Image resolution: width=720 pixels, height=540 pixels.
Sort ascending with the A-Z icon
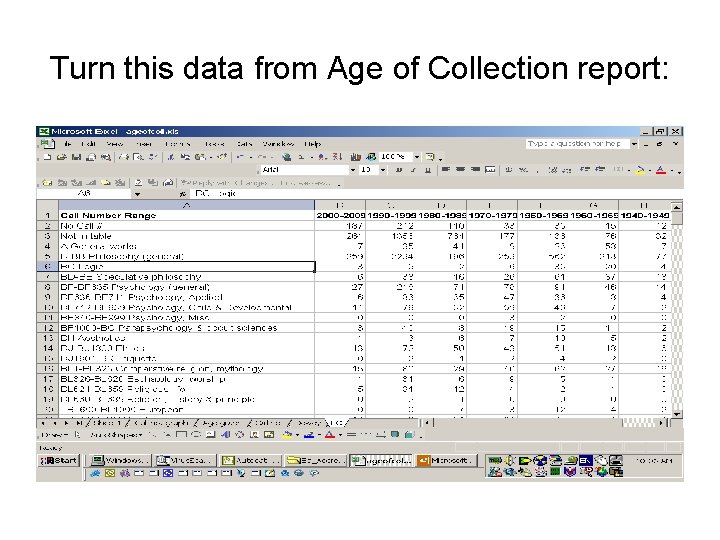[323, 157]
